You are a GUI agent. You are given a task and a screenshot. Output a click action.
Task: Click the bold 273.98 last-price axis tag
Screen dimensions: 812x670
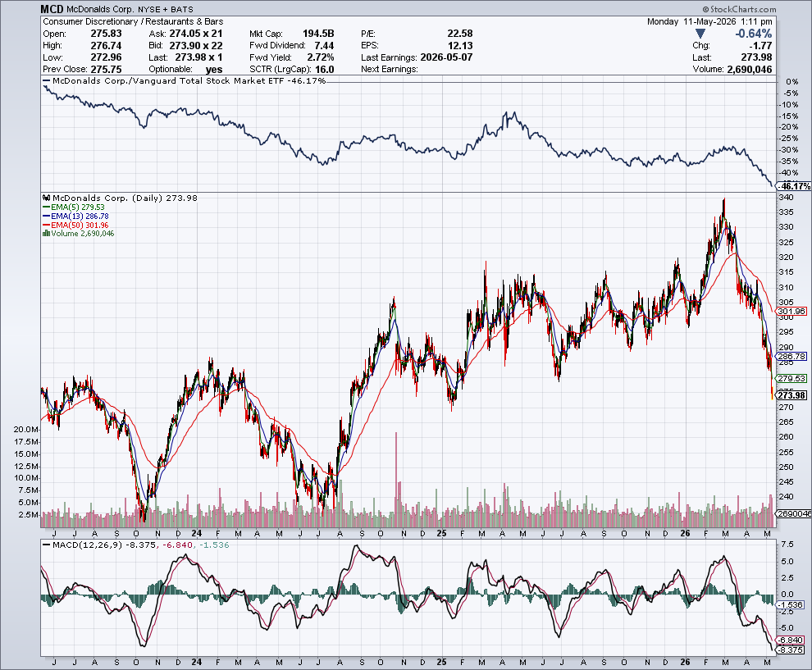click(791, 395)
